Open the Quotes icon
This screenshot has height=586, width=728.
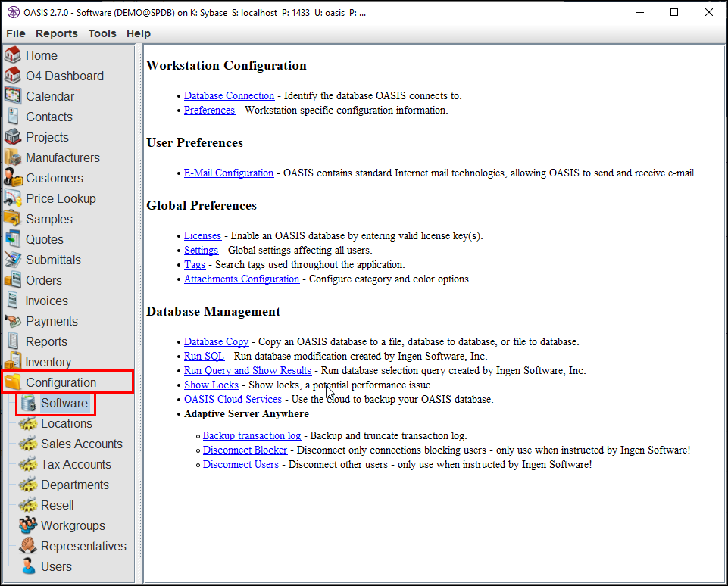[13, 239]
